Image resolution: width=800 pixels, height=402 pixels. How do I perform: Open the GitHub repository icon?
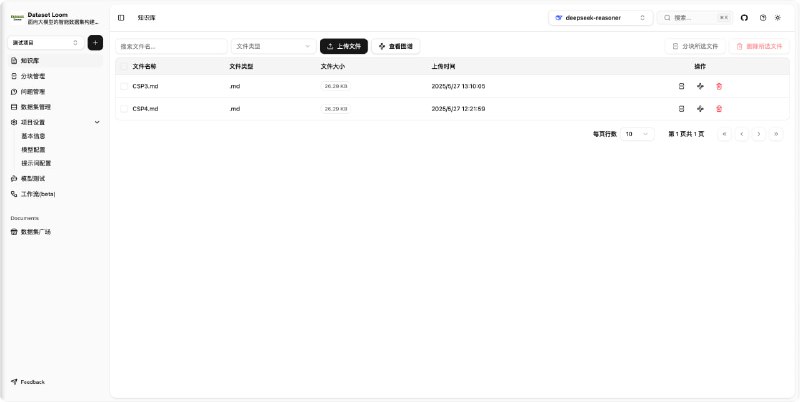(744, 18)
